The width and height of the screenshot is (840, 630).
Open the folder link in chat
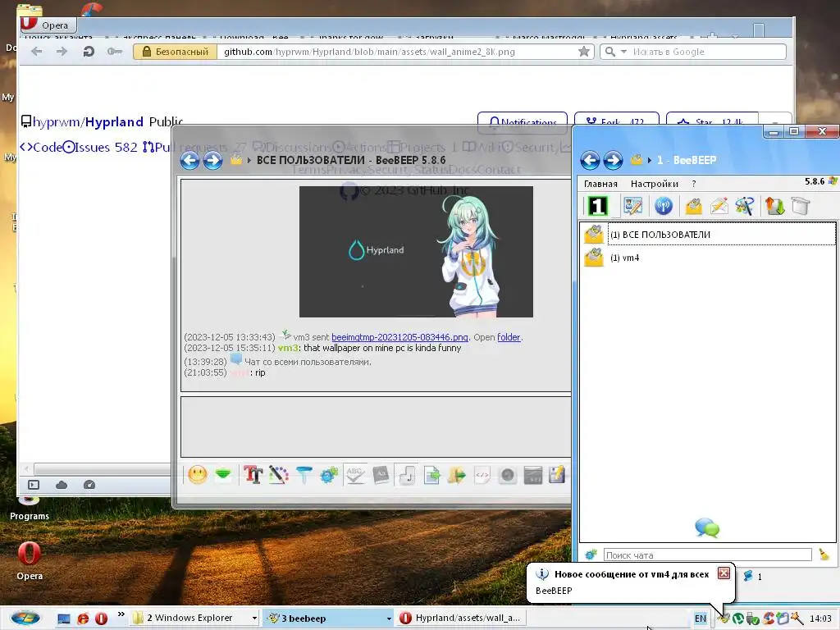pyautogui.click(x=509, y=337)
